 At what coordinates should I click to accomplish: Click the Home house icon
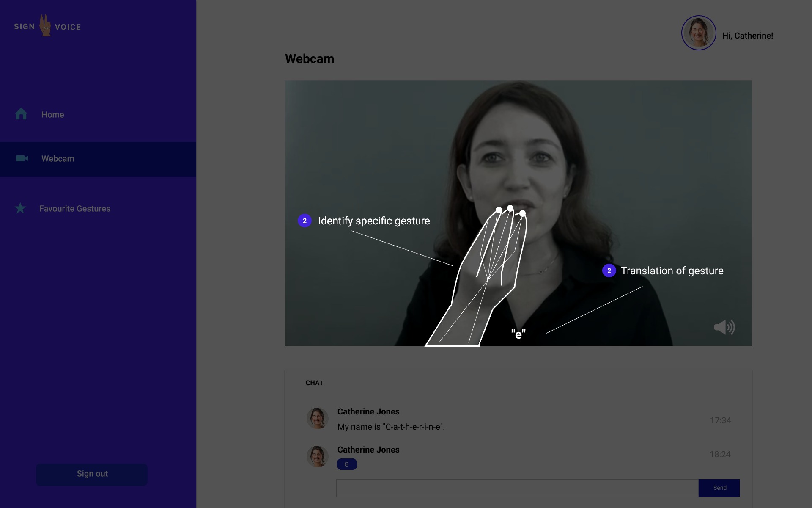[x=21, y=114]
